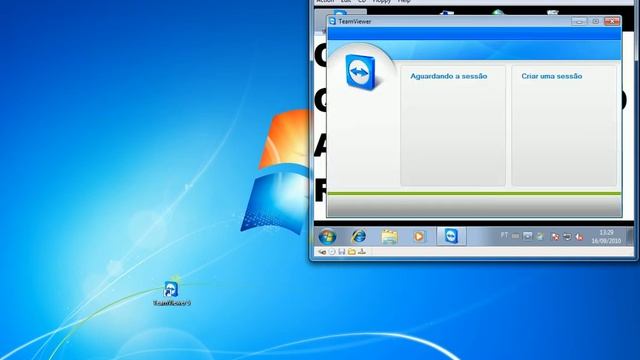Click the red-flag Action Center tray icon
640x360 pixels.
point(555,237)
